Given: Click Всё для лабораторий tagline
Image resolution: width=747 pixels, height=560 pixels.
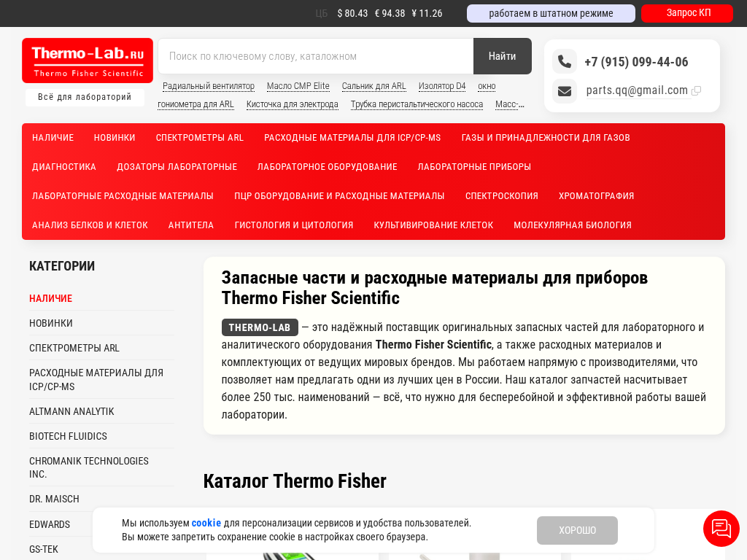Looking at the screenshot, I should pyautogui.click(x=85, y=97).
